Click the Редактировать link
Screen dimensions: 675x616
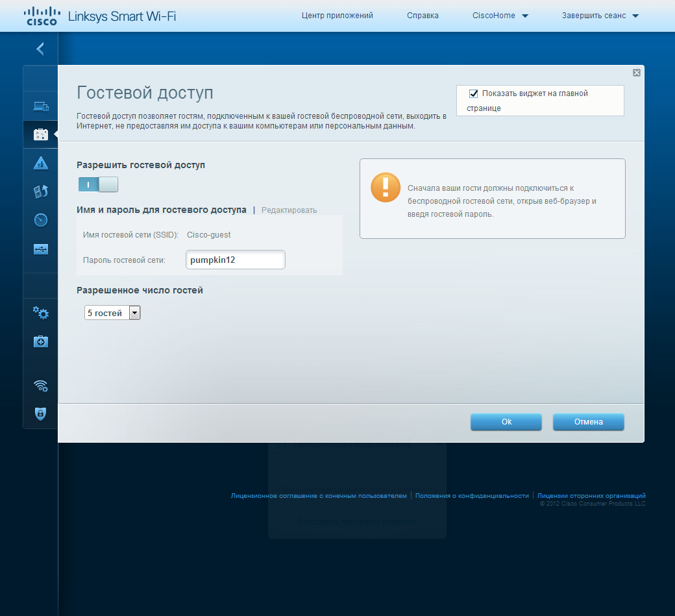(x=289, y=210)
